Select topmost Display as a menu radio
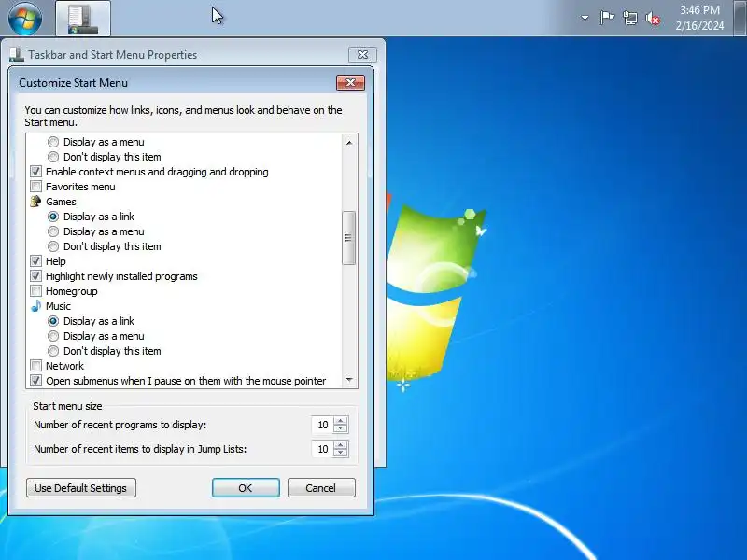Screen dimensions: 747x560 click(53, 142)
